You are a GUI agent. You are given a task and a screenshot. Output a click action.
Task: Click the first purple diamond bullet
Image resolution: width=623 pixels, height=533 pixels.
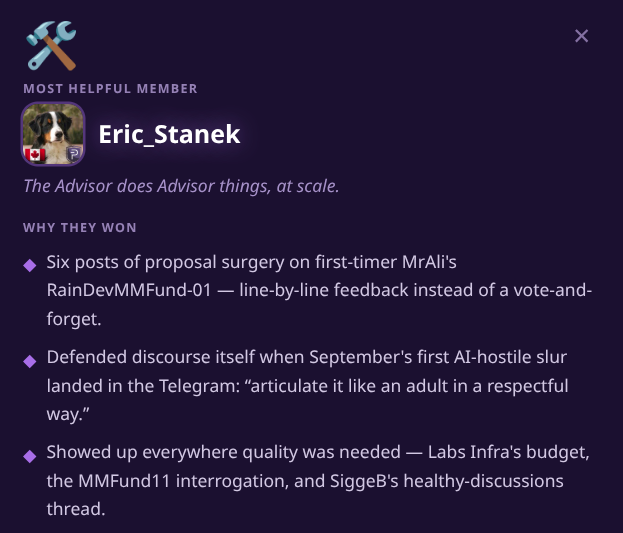point(30,265)
